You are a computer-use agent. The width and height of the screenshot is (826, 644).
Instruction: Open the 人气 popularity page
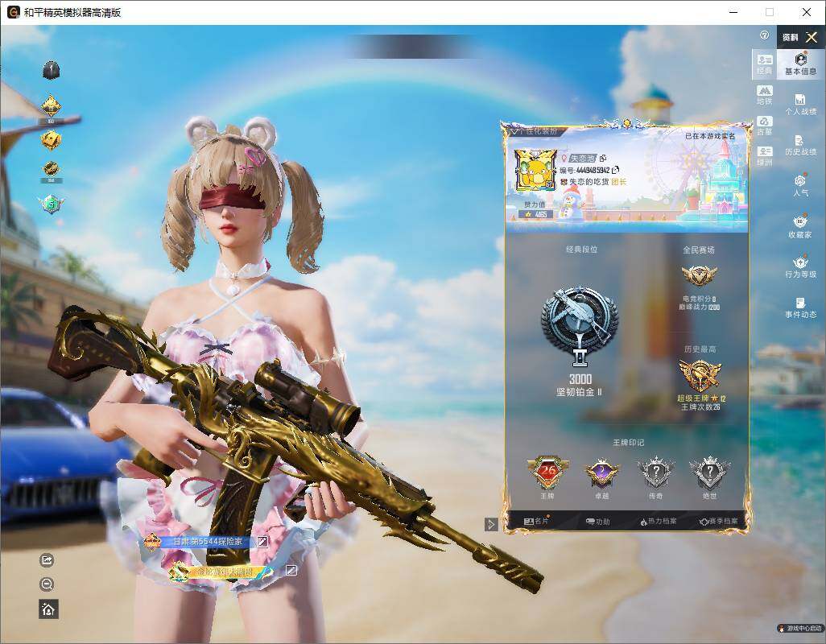tap(800, 185)
